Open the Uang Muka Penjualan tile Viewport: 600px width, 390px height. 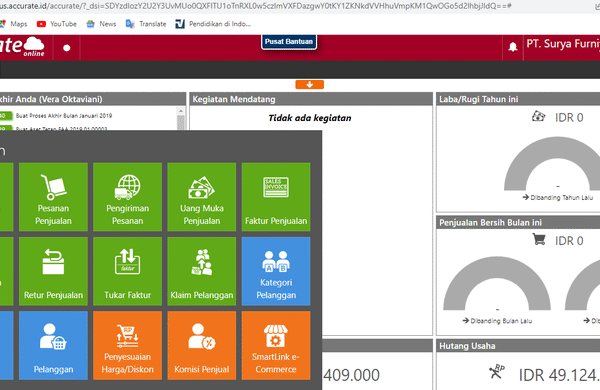pos(202,197)
